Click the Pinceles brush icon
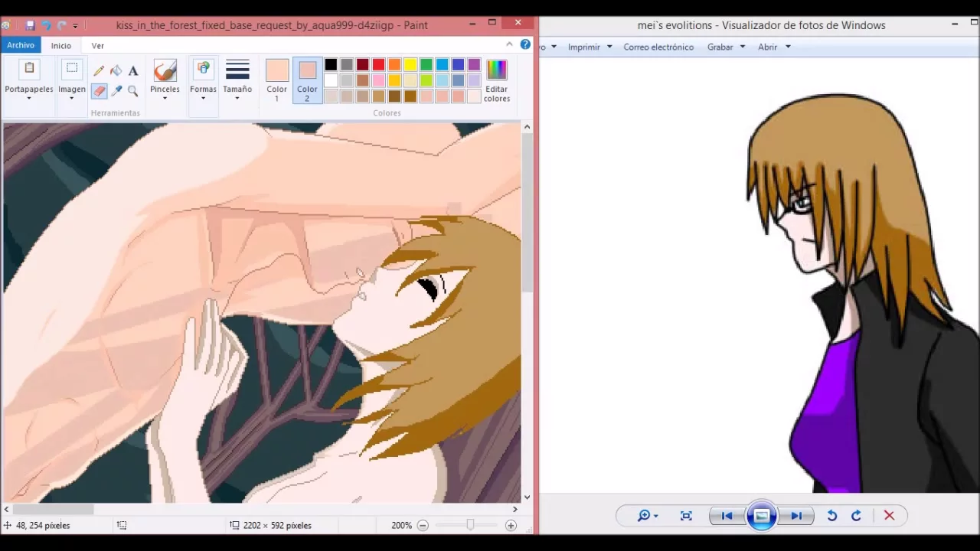The height and width of the screenshot is (551, 980). click(x=165, y=71)
